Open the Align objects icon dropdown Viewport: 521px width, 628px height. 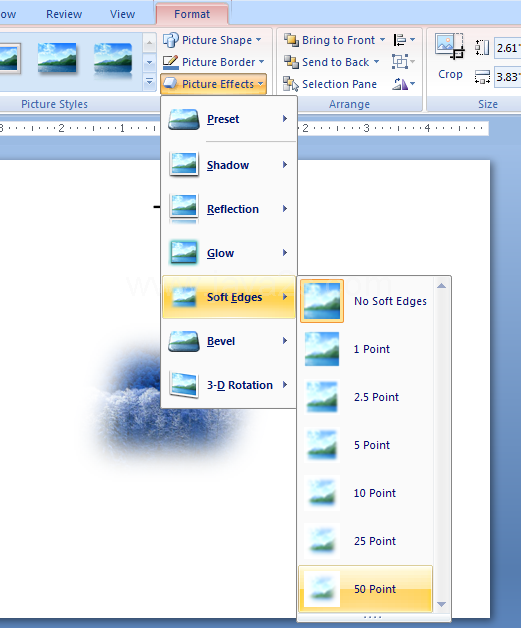click(x=404, y=40)
